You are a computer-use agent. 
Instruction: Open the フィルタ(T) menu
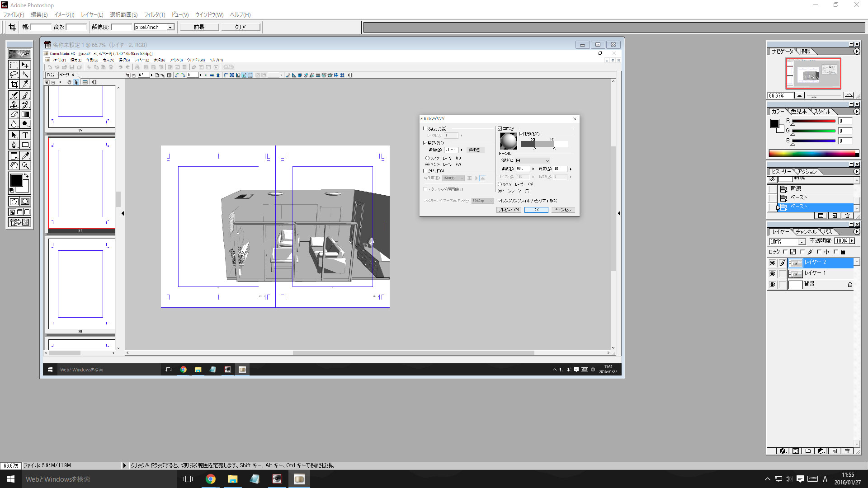click(x=154, y=15)
